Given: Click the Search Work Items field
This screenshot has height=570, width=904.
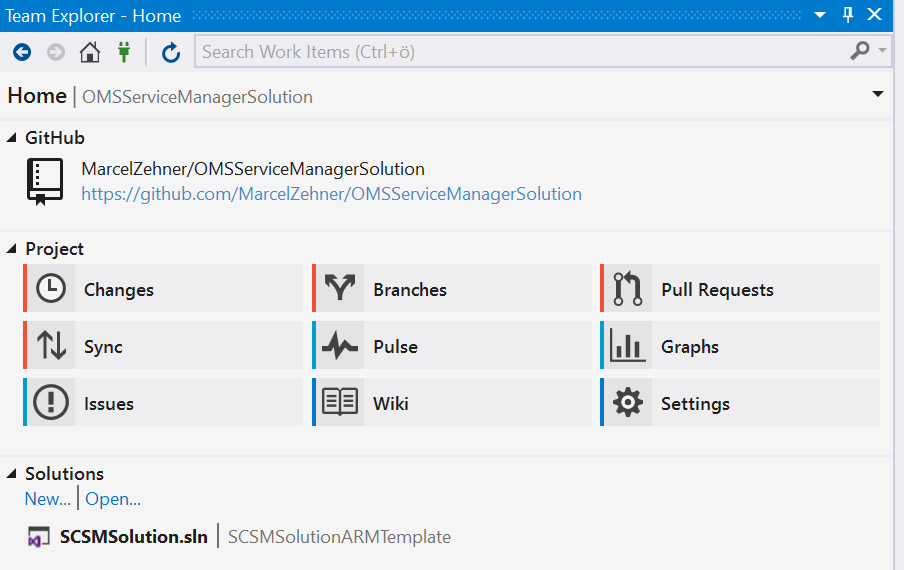Looking at the screenshot, I should 520,52.
